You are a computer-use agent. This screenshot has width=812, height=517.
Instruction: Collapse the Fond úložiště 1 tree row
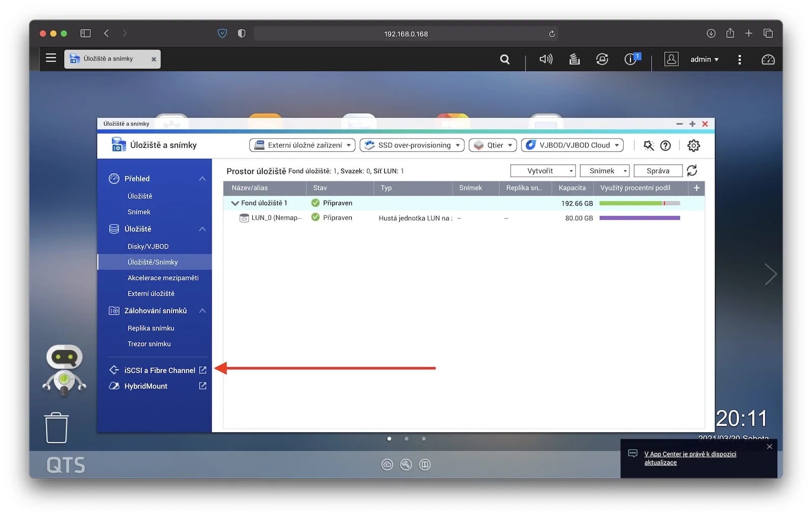coord(235,203)
